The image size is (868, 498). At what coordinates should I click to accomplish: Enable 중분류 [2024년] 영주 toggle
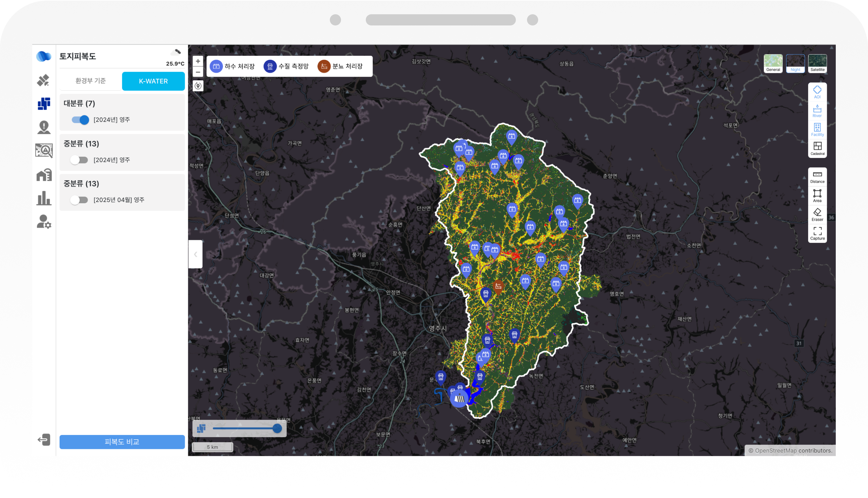(79, 160)
